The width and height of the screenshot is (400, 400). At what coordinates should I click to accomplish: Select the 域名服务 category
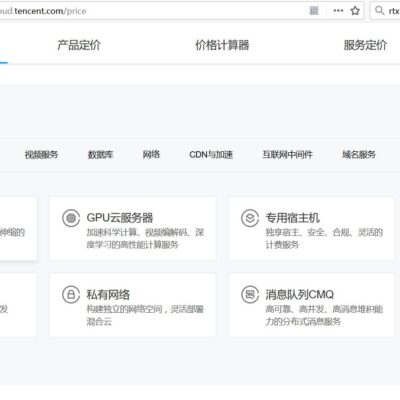click(359, 154)
